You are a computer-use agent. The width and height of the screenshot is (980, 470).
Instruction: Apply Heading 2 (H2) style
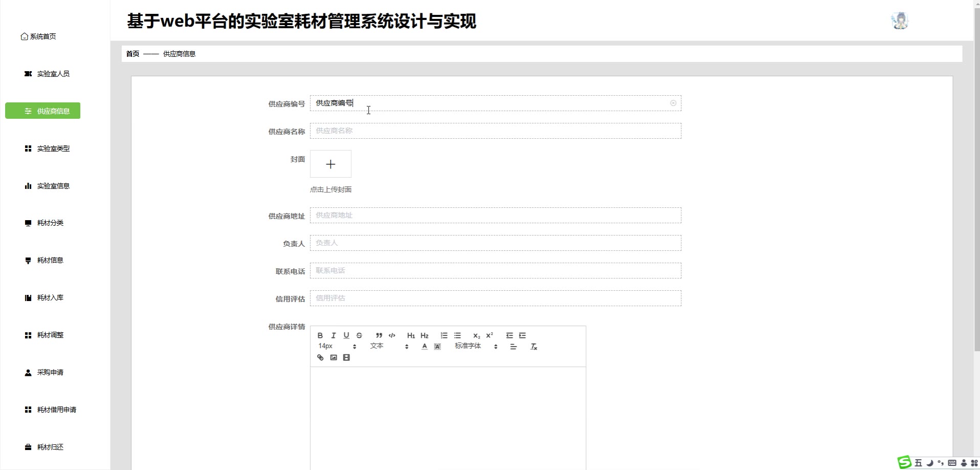[x=425, y=335]
